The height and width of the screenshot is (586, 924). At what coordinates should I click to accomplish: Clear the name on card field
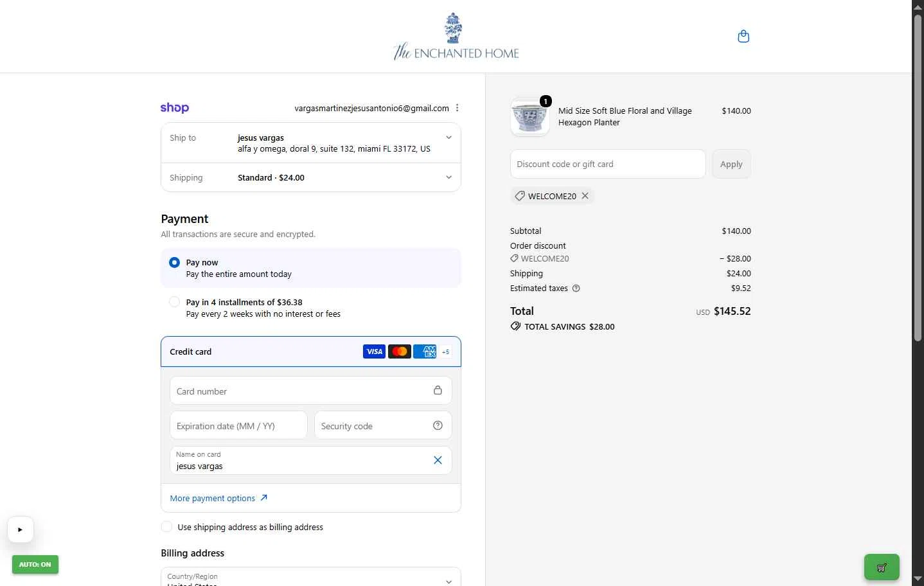tap(438, 460)
